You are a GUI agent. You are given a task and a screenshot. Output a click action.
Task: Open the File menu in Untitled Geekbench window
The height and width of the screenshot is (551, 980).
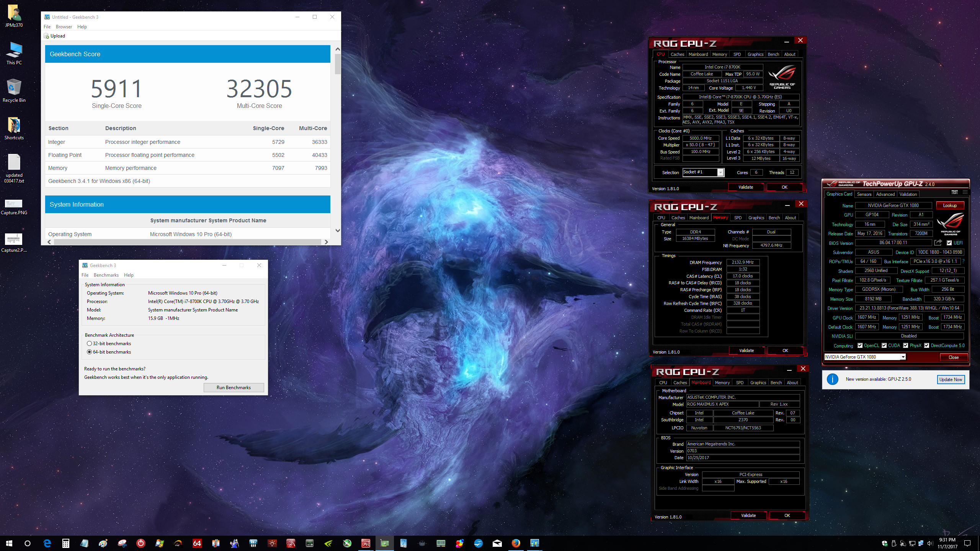(47, 27)
